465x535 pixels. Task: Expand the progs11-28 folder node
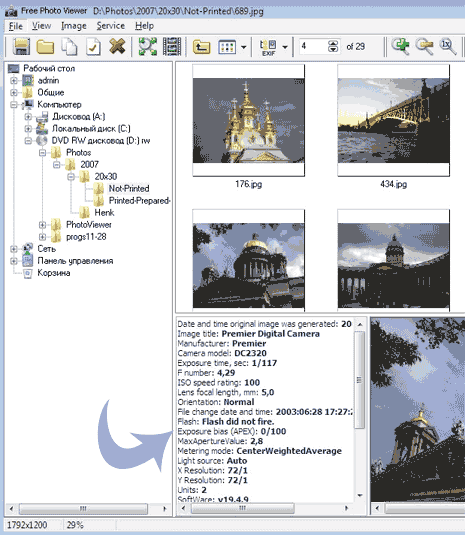pos(42,237)
